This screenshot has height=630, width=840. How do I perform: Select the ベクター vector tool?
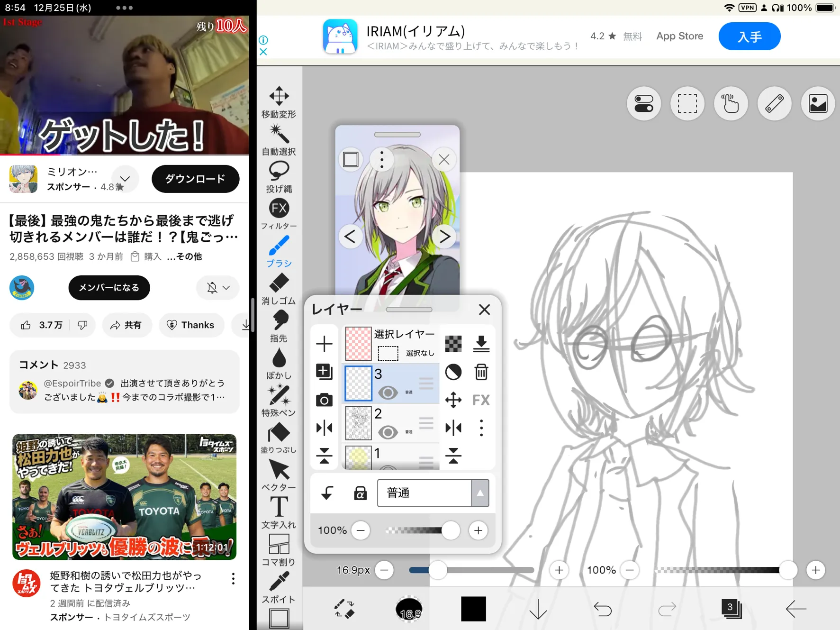(x=279, y=475)
